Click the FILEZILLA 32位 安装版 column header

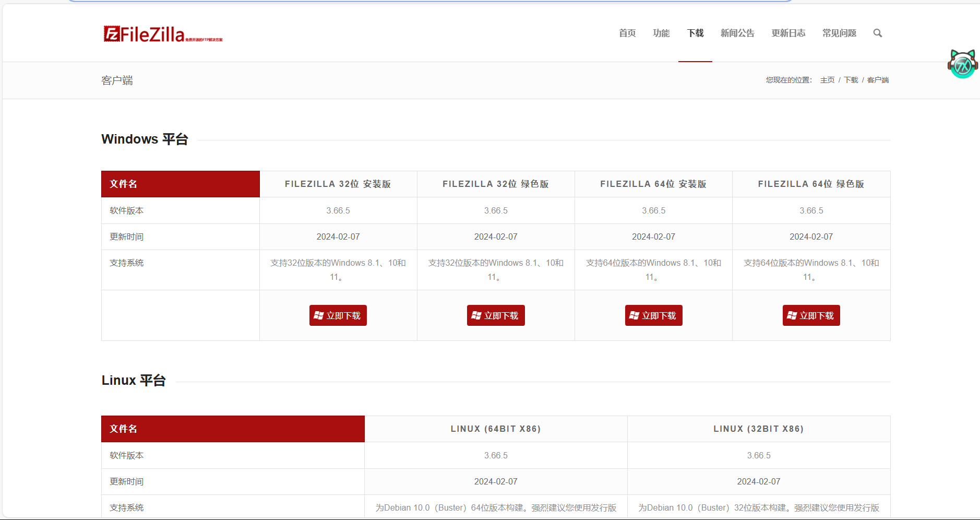338,184
